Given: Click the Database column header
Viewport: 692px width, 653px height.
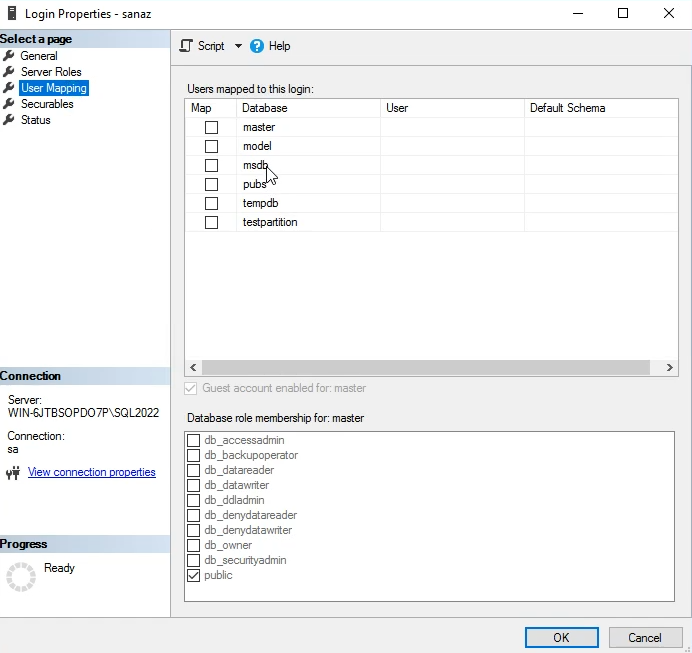Looking at the screenshot, I should [308, 108].
